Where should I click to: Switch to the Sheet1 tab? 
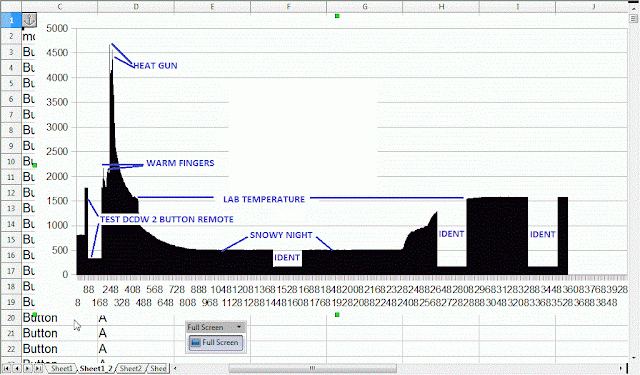pos(61,368)
